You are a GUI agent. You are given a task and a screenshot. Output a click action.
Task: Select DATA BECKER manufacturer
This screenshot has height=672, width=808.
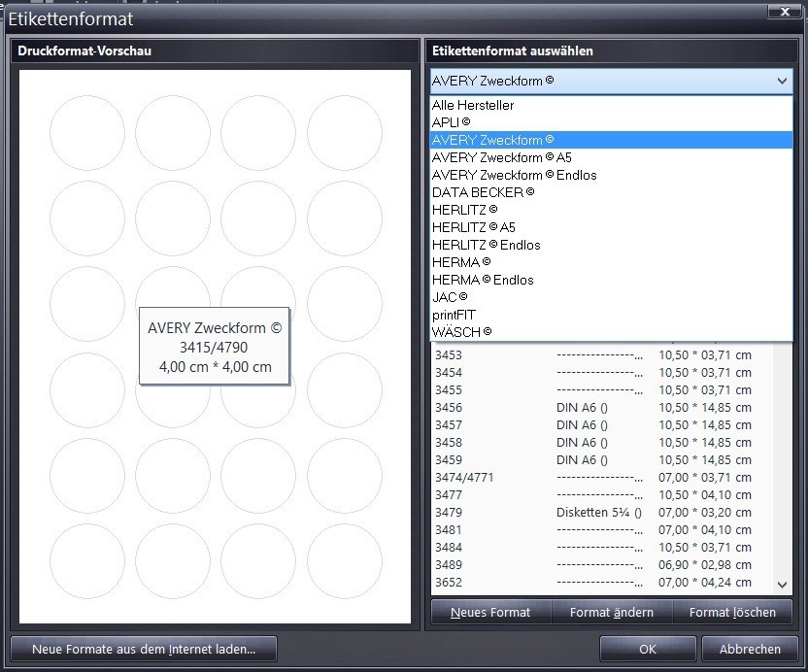(611, 192)
